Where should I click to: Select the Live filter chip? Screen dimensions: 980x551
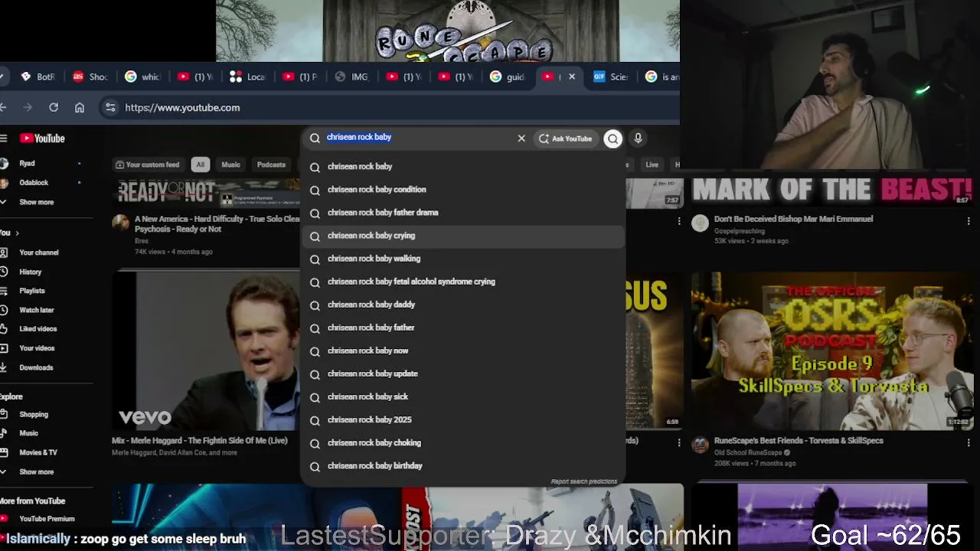[x=652, y=165]
